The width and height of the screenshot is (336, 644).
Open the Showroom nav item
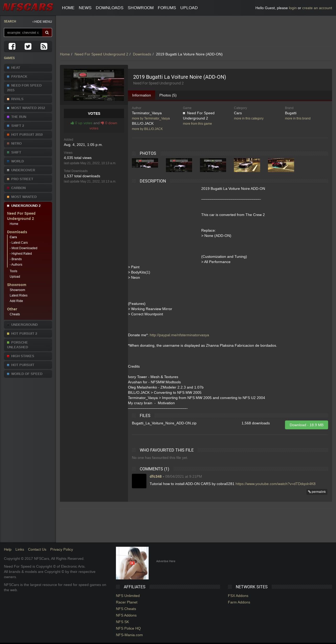click(x=141, y=8)
